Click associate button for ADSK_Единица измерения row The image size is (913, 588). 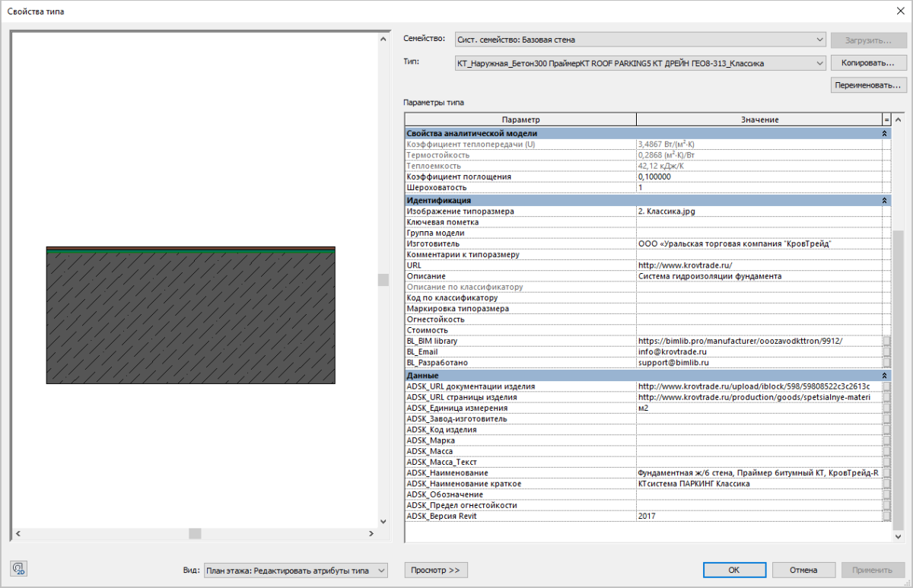coord(886,408)
